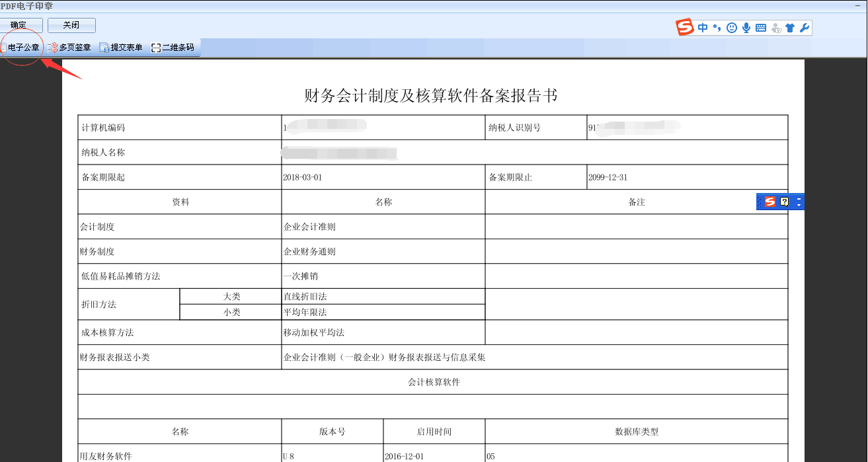This screenshot has width=868, height=462.
Task: Open the 二维条码 QR barcode tool
Action: click(x=173, y=48)
